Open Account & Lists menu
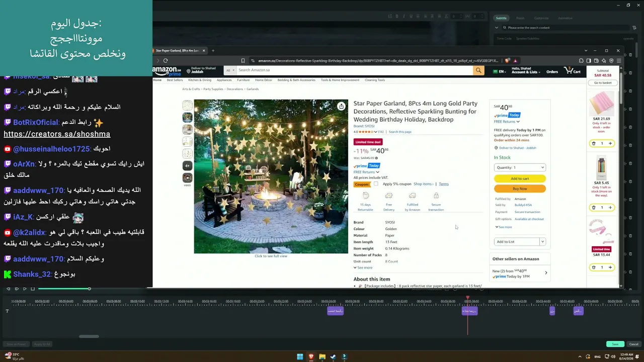 [525, 70]
